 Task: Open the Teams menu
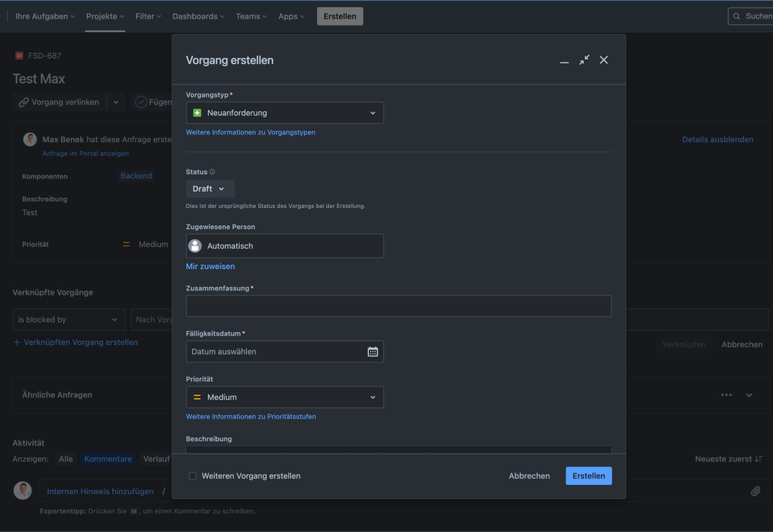[251, 16]
